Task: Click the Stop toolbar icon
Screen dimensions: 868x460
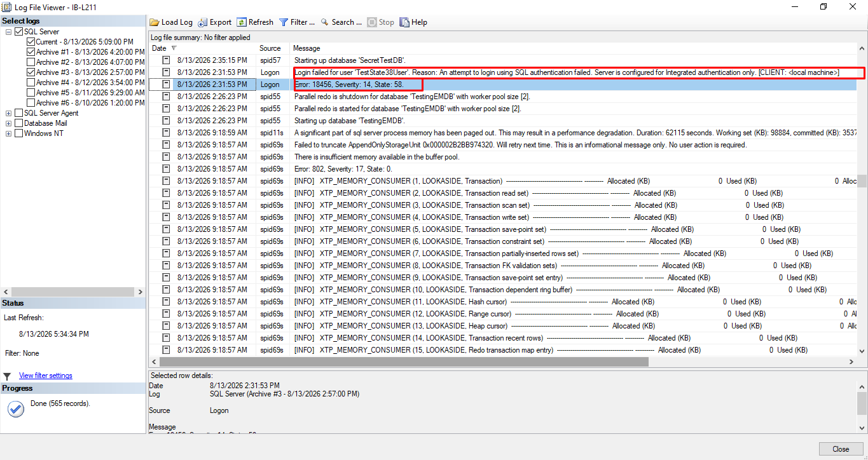Action: 372,22
